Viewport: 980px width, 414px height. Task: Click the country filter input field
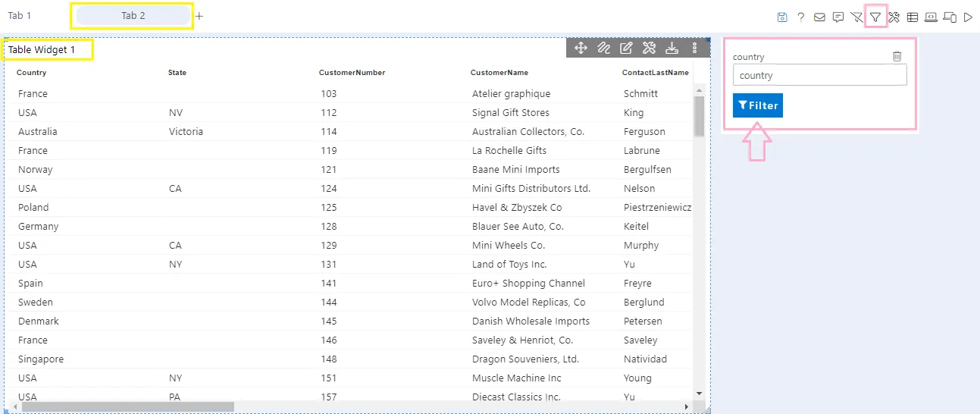pyautogui.click(x=819, y=75)
